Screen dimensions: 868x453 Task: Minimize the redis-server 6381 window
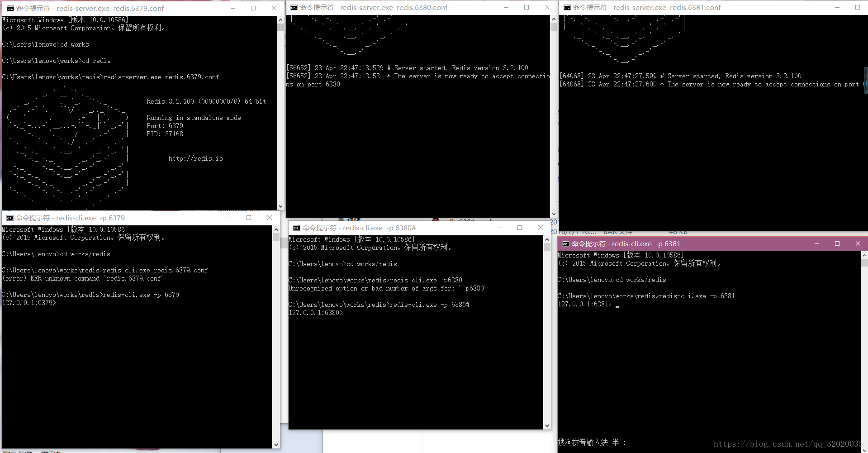[837, 7]
